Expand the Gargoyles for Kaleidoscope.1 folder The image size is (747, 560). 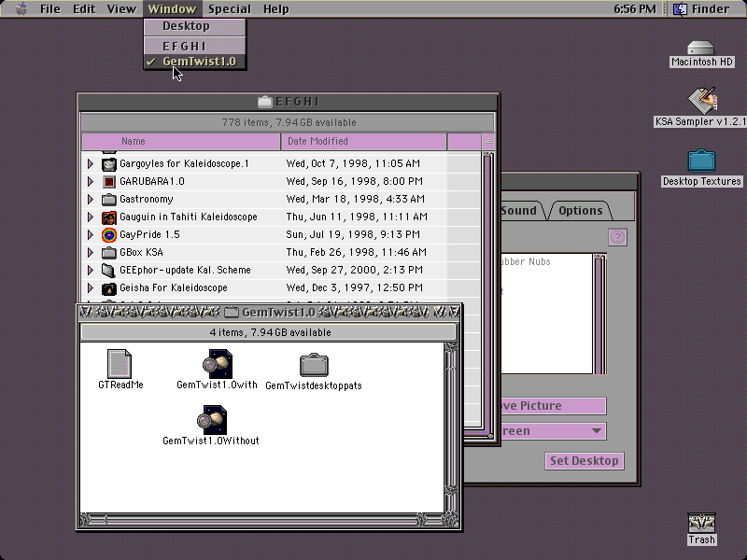90,164
